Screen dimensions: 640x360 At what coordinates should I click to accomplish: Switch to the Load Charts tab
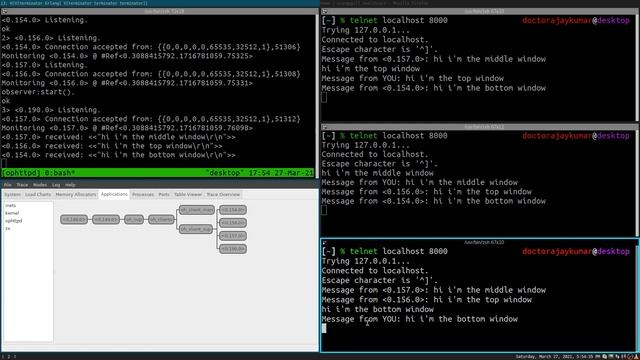[38, 194]
